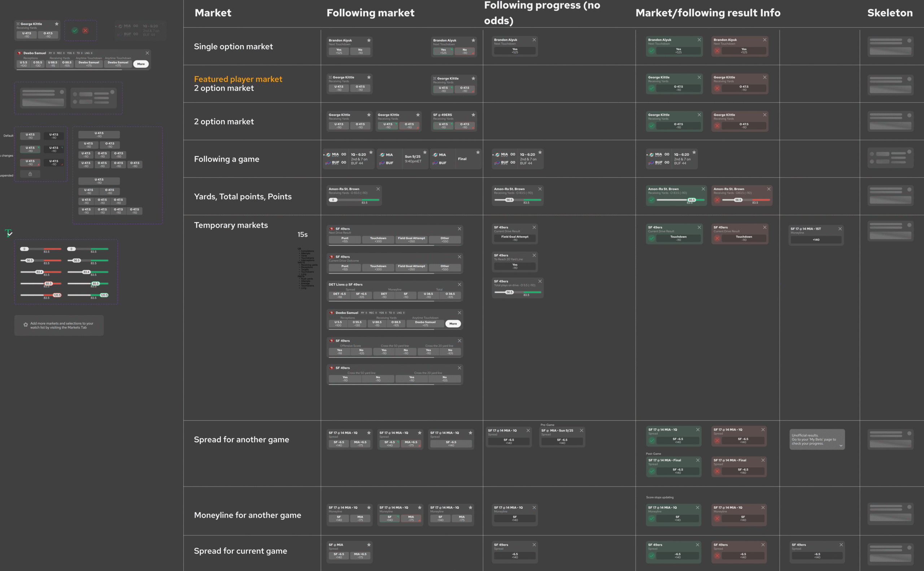Pick Punt +155 in Current Drive Outcome
924x571 pixels.
coord(345,267)
